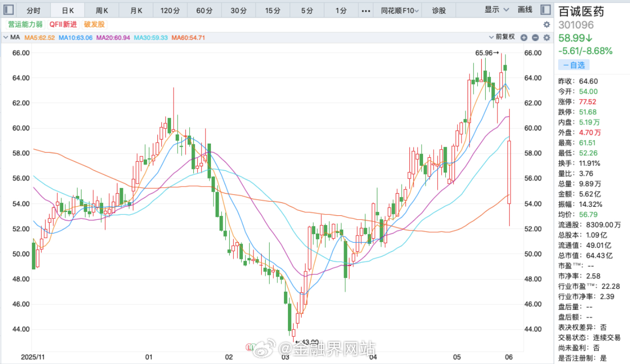Viewport: 630px width, 364px height.
Task: Click the MA10:63.06 indicator label
Action: (75, 37)
